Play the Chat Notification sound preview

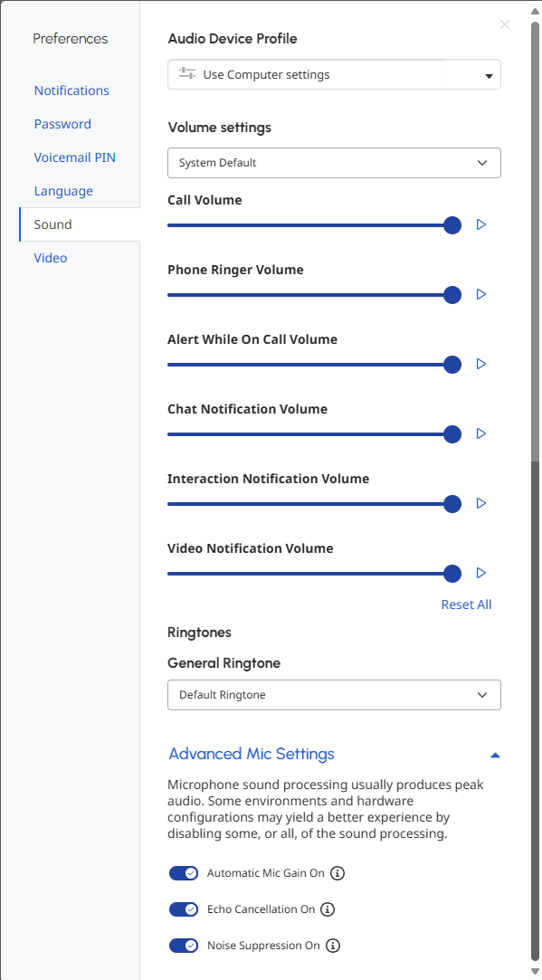pos(480,433)
